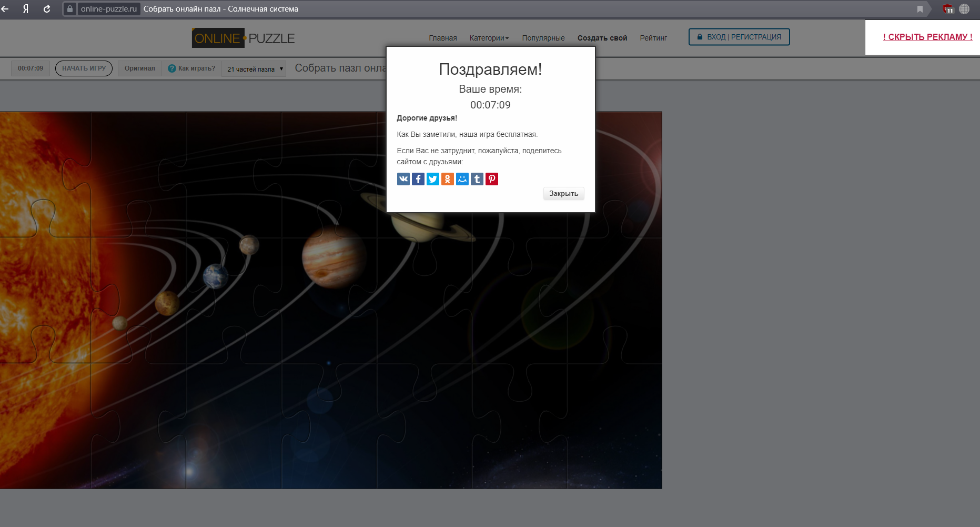
Task: Show the Оригинал image
Action: (140, 68)
